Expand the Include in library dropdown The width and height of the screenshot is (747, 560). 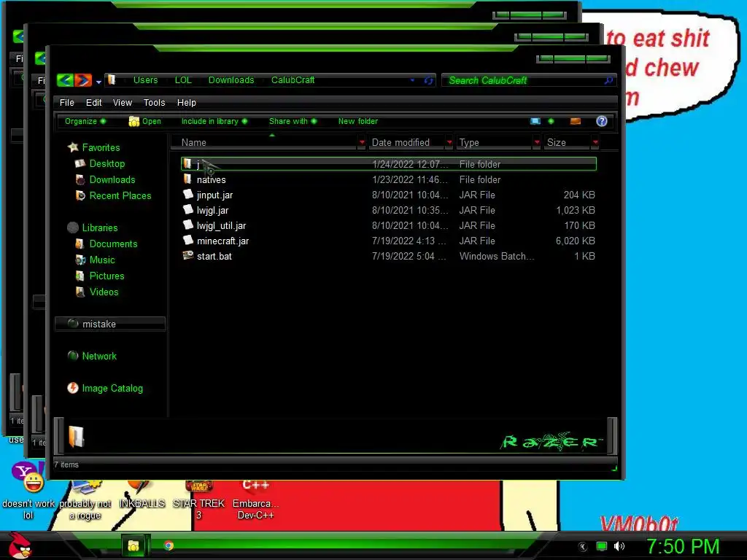pyautogui.click(x=214, y=121)
